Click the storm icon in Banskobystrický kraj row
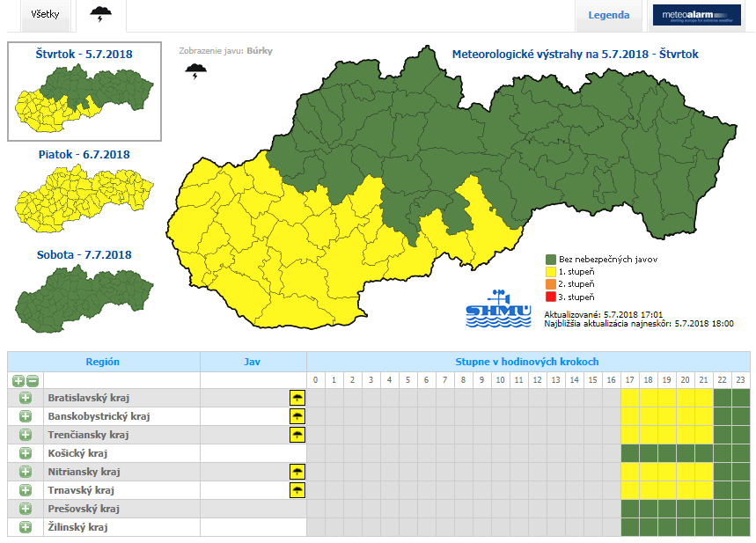The width and height of the screenshot is (756, 543). [x=297, y=416]
